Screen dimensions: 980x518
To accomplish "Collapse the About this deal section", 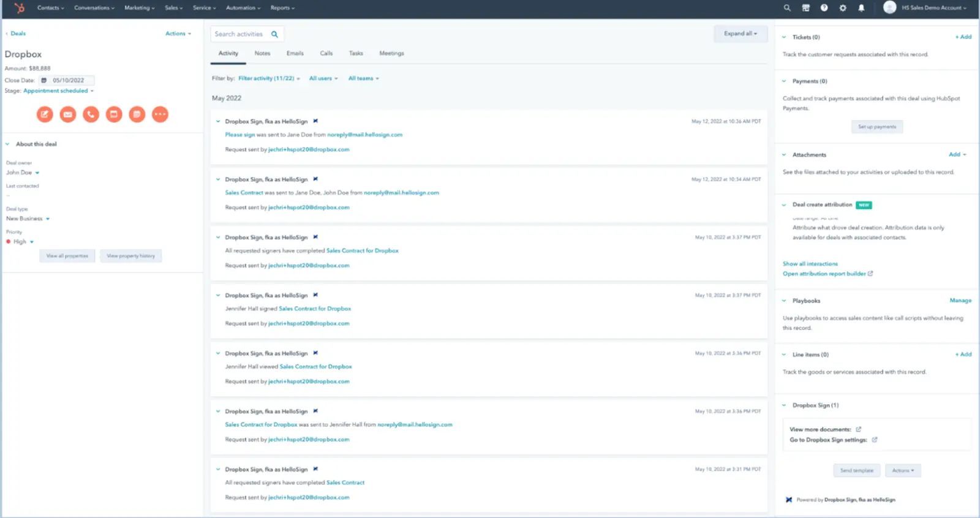I will (x=8, y=144).
